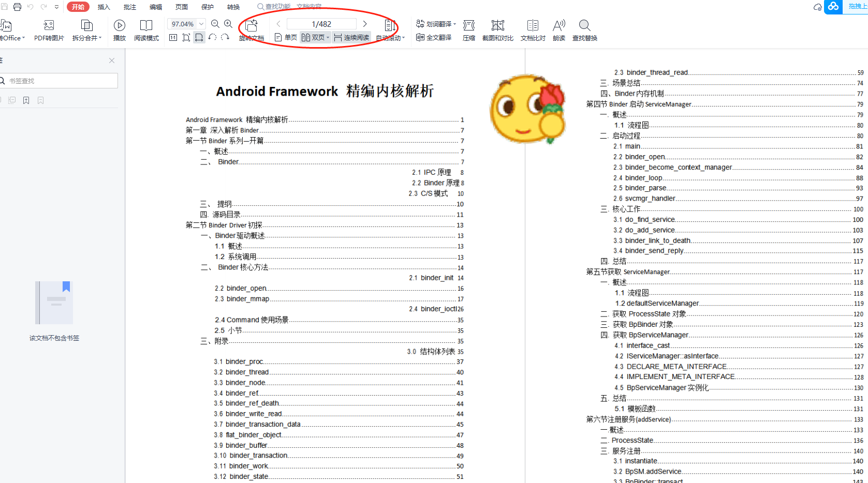Click the 书签查找 bookmark search field

coord(58,81)
